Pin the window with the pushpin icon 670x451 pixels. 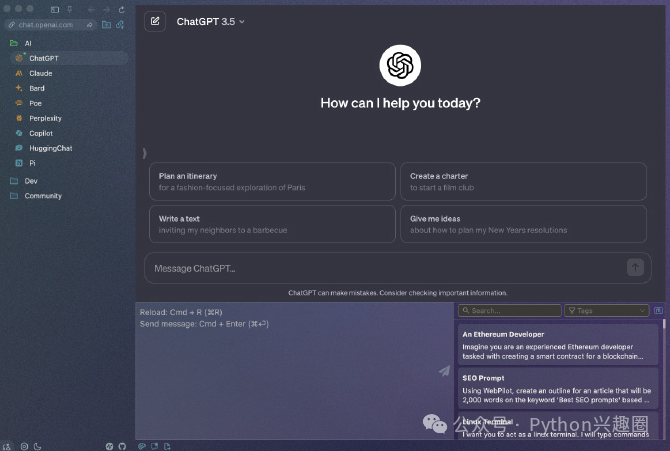69,9
